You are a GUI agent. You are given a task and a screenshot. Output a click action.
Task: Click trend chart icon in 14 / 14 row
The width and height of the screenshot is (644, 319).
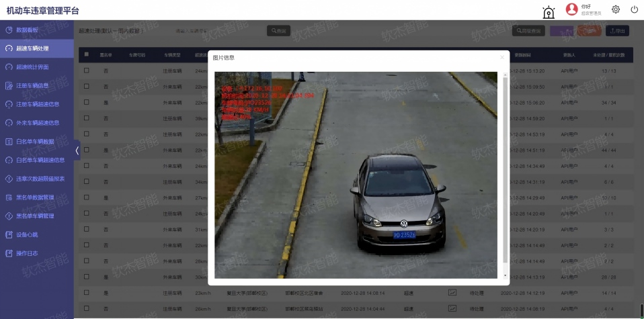pos(452,293)
